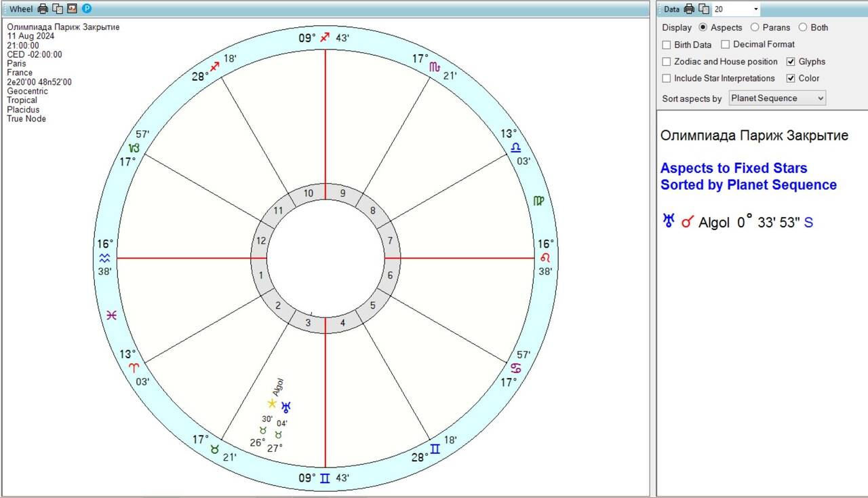Click the Uranus glyph in the chart wheel

(x=287, y=407)
